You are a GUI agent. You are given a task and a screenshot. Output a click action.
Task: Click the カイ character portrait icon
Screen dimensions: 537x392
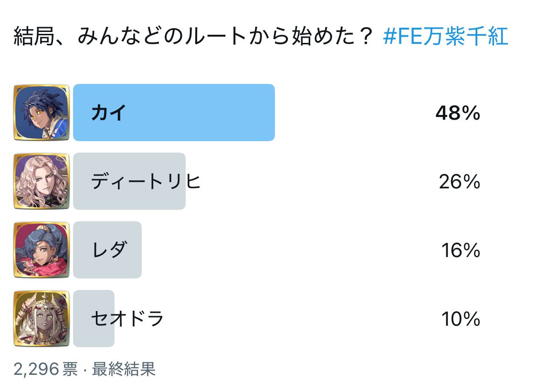tap(42, 113)
